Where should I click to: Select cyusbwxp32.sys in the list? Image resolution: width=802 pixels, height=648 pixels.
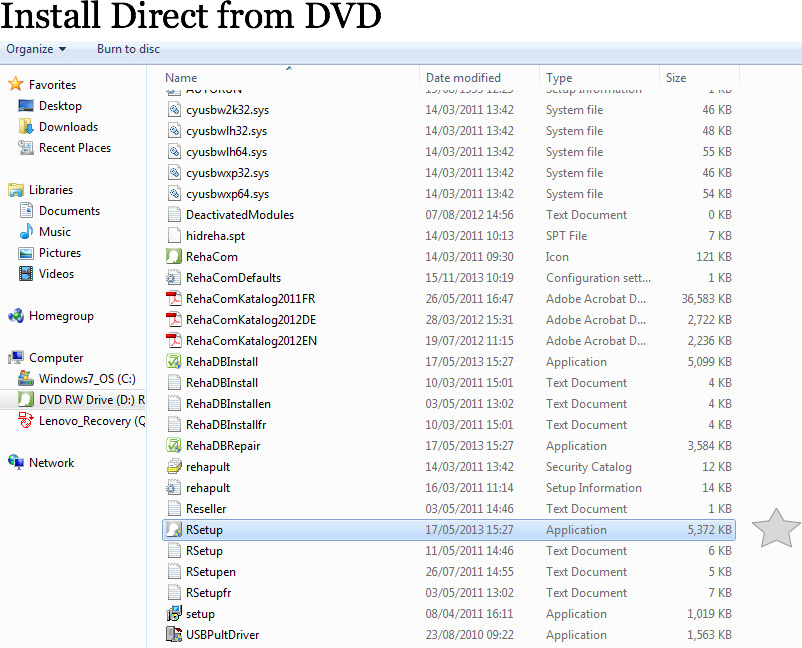point(227,173)
